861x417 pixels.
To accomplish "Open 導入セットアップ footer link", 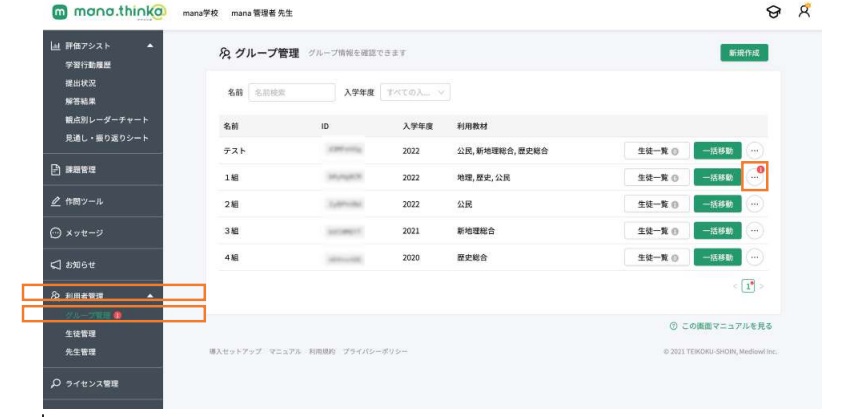I will click(x=235, y=352).
